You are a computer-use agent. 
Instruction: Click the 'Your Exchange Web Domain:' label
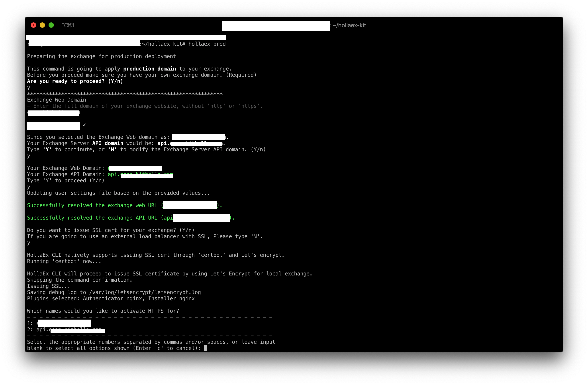pos(65,168)
